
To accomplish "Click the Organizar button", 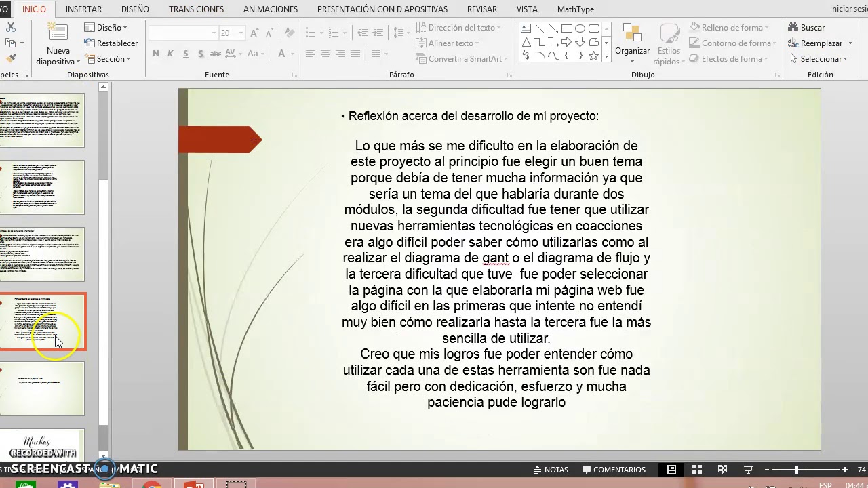I will [632, 45].
